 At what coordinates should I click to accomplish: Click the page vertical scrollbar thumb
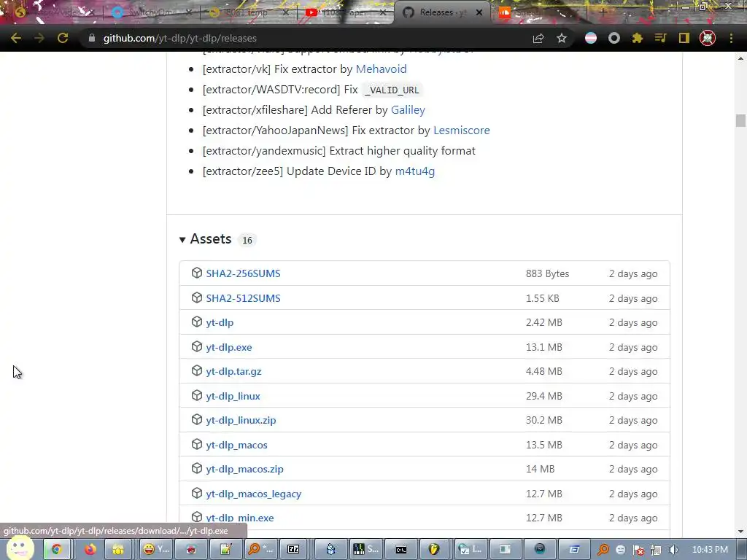pyautogui.click(x=740, y=120)
